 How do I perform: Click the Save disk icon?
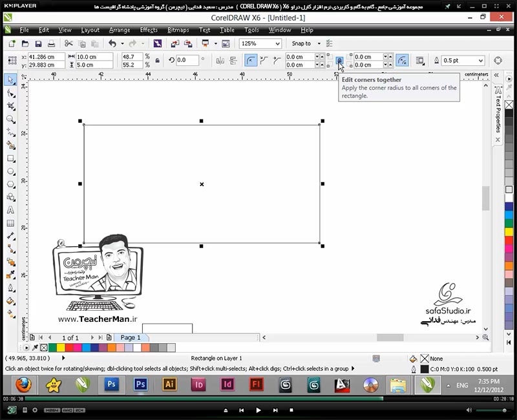(38, 43)
